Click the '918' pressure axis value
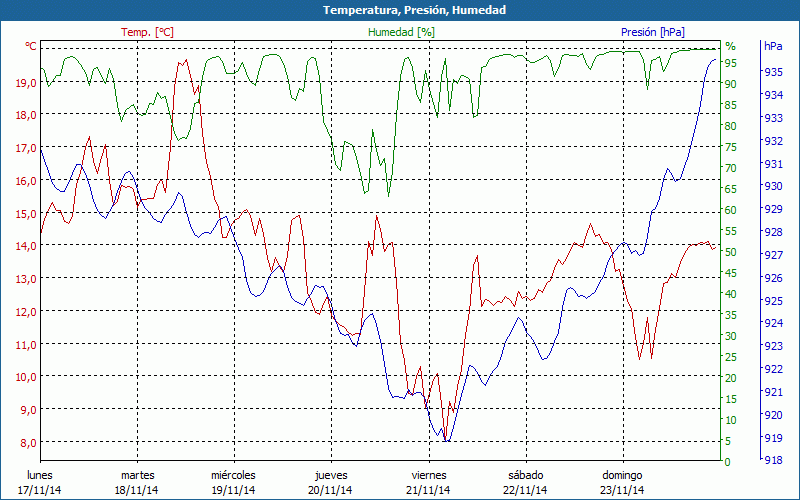This screenshot has width=800, height=500. pyautogui.click(x=773, y=460)
